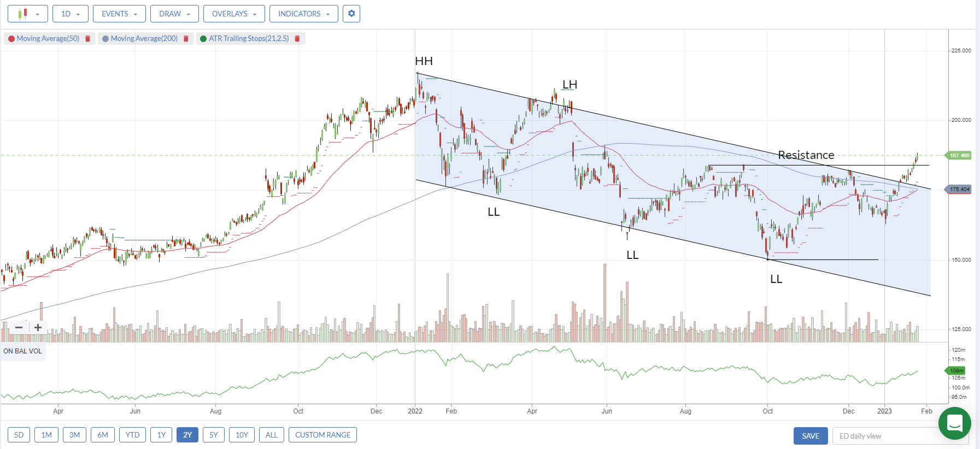The image size is (980, 449).
Task: Choose the 5Y range
Action: pyautogui.click(x=214, y=435)
